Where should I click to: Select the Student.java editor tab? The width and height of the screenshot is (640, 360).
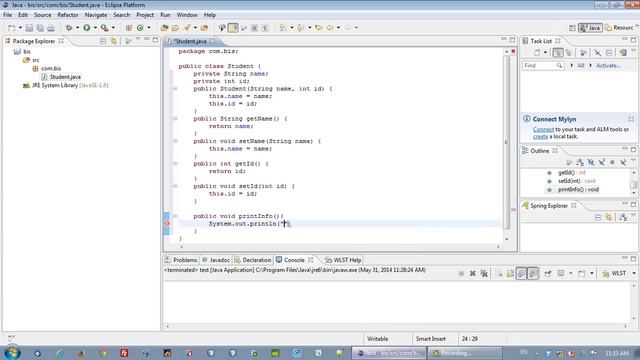point(190,41)
